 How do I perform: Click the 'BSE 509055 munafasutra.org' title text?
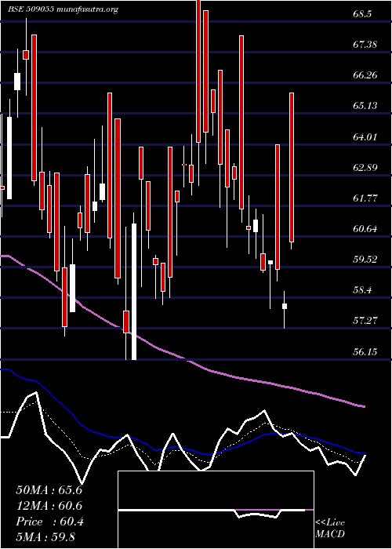tap(63, 9)
